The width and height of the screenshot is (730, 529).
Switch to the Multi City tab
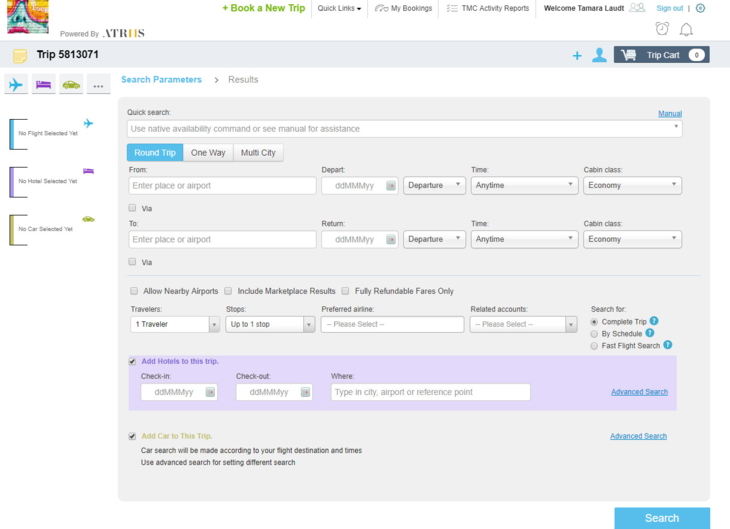point(258,153)
